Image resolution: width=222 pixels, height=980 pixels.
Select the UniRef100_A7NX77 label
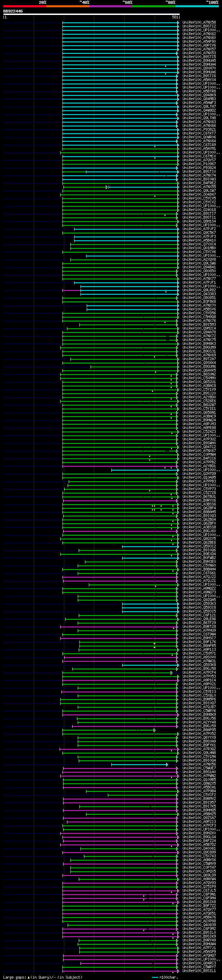(199, 278)
